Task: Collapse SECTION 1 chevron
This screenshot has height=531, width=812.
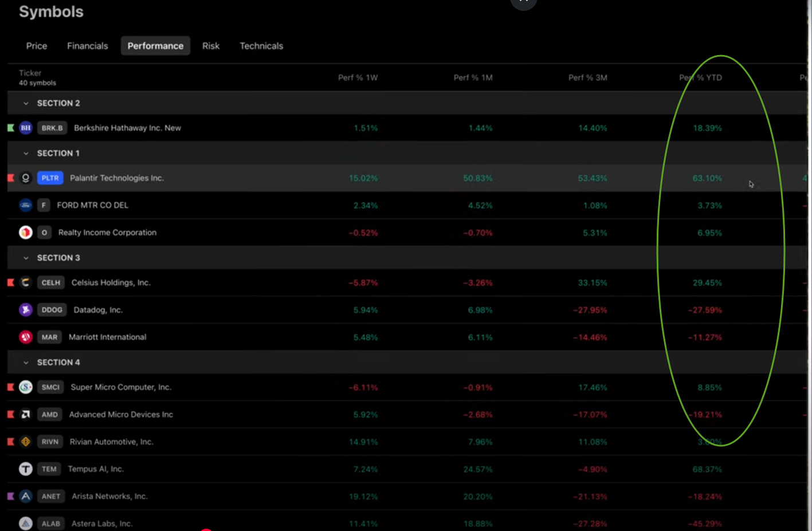Action: coord(26,154)
